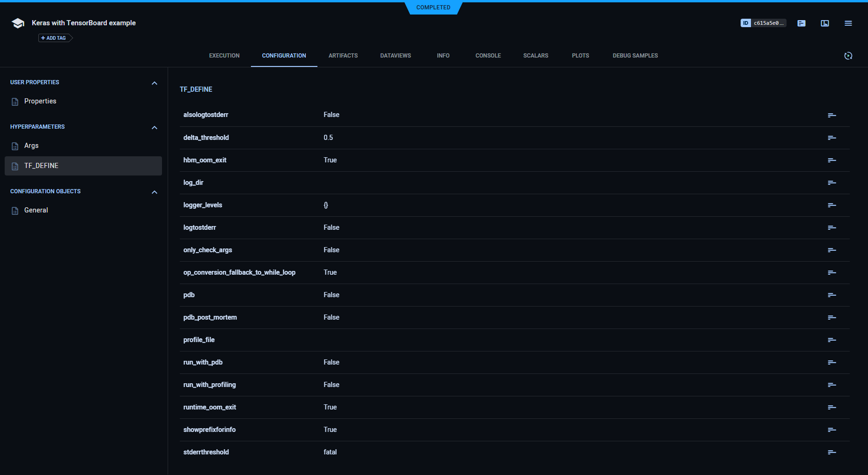
Task: Click the description icon for logger_levels
Action: click(x=831, y=205)
